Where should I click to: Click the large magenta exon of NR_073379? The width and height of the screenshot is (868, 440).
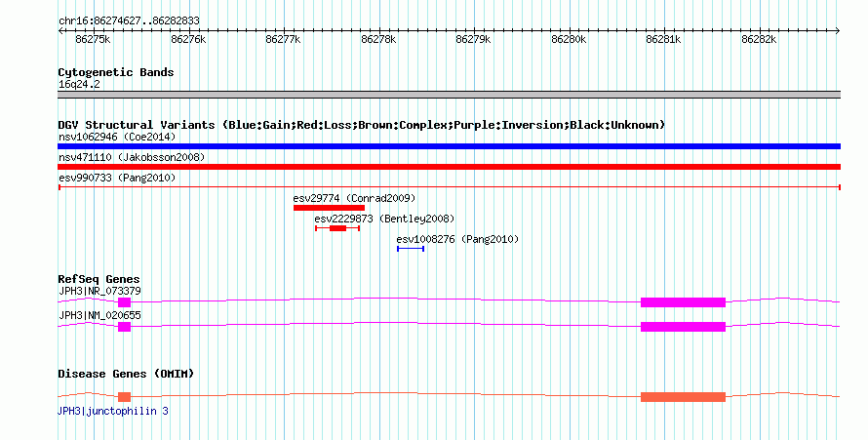(683, 302)
